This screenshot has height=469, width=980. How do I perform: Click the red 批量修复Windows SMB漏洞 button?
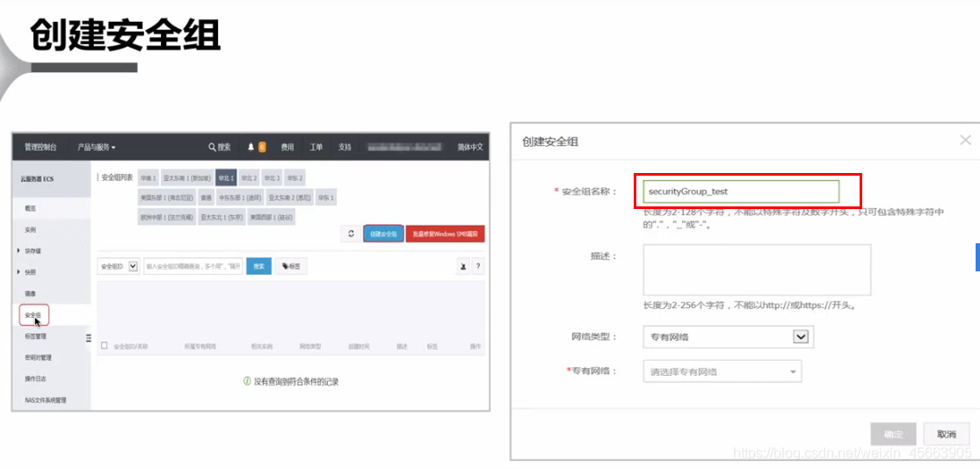point(445,234)
